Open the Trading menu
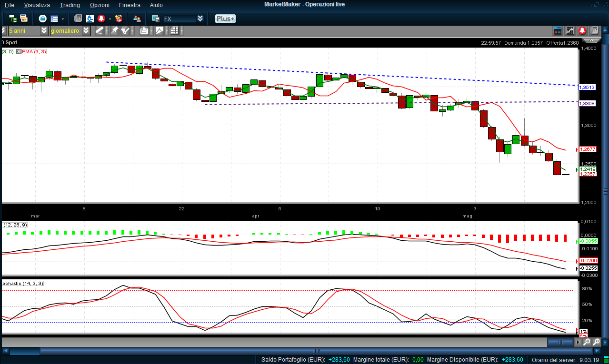 (x=70, y=5)
